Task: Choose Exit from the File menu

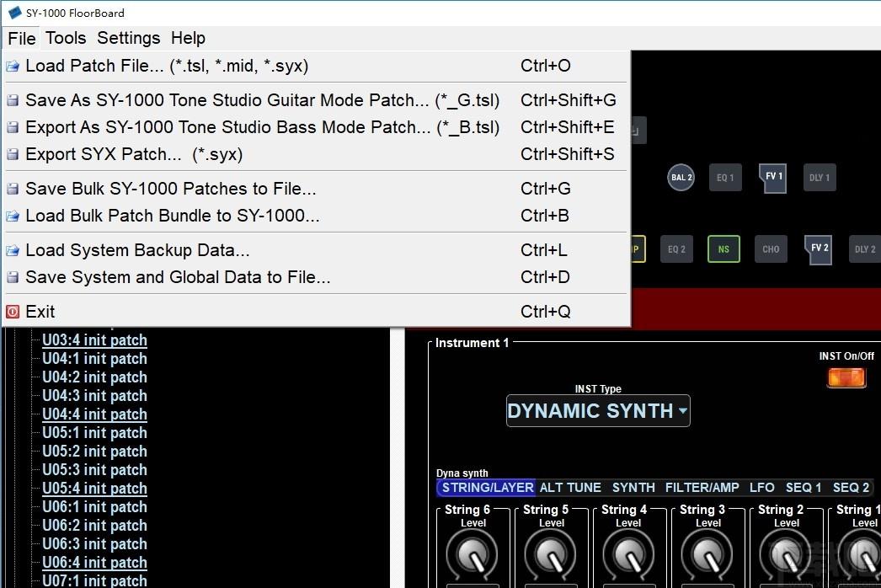Action: point(316,312)
